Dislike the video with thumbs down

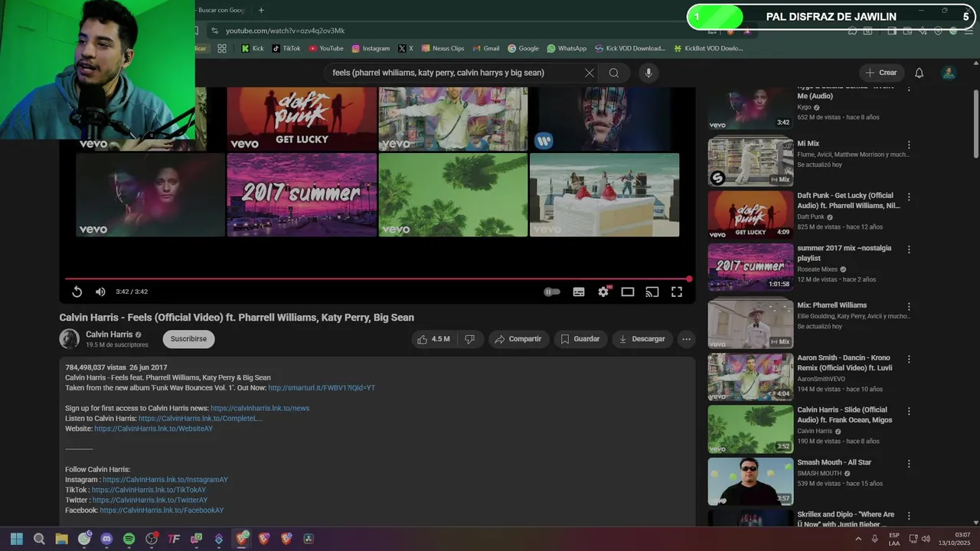point(470,339)
